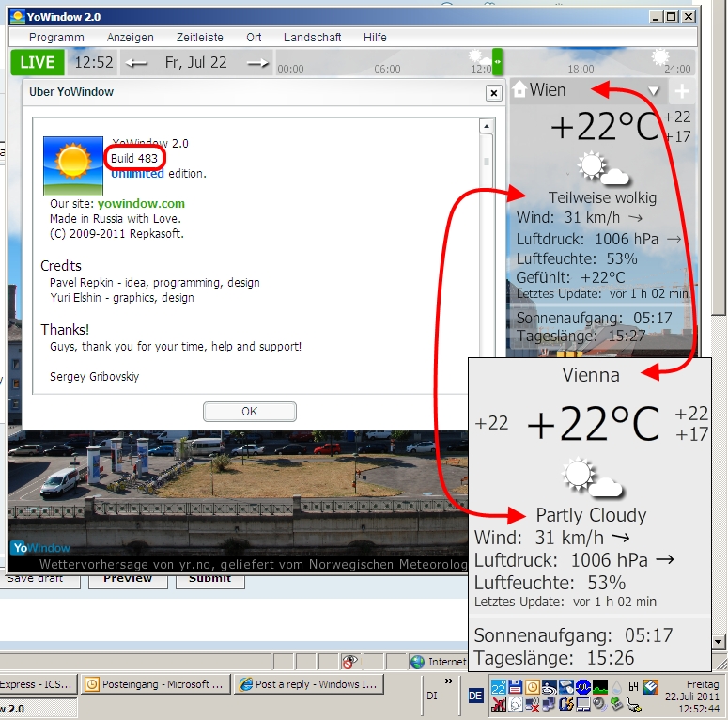Click the Luftdruck: 1006 hPa row for Wien

click(599, 239)
